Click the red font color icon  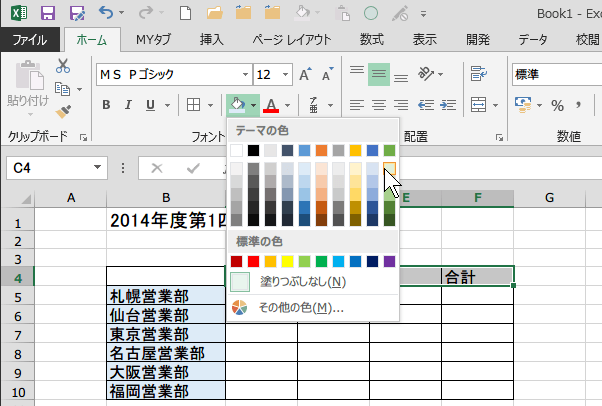pyautogui.click(x=271, y=106)
